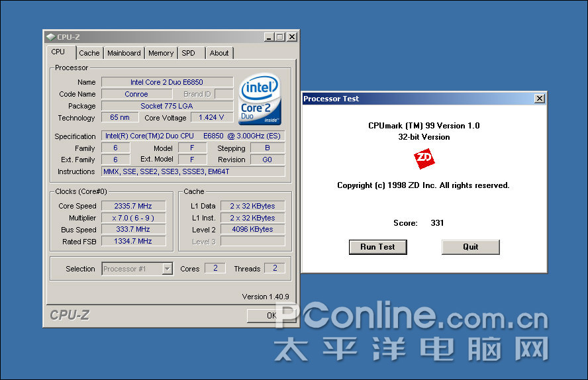Click the Name field showing Intel Core 2 Duo E6850
The image size is (588, 380).
(x=168, y=82)
